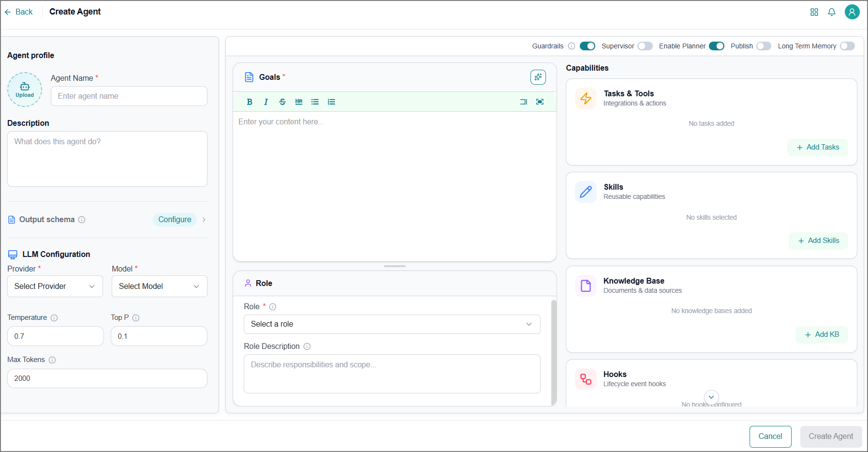Click the info icon beside Role Description
Screen dimensions: 868x452
pos(307,347)
